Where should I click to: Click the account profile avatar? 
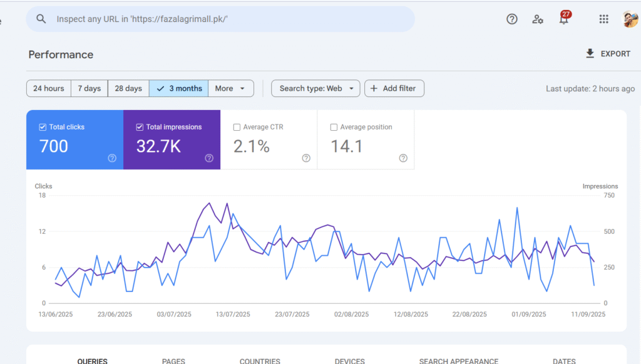[x=629, y=19]
